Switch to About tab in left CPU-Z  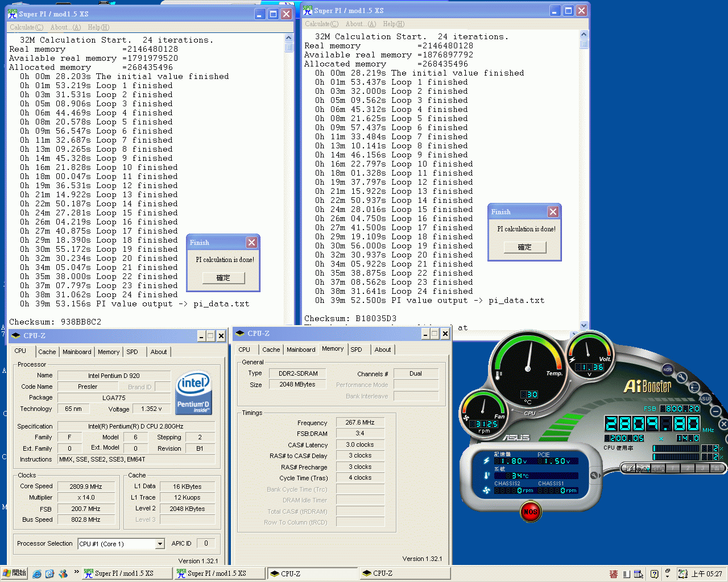coord(159,352)
